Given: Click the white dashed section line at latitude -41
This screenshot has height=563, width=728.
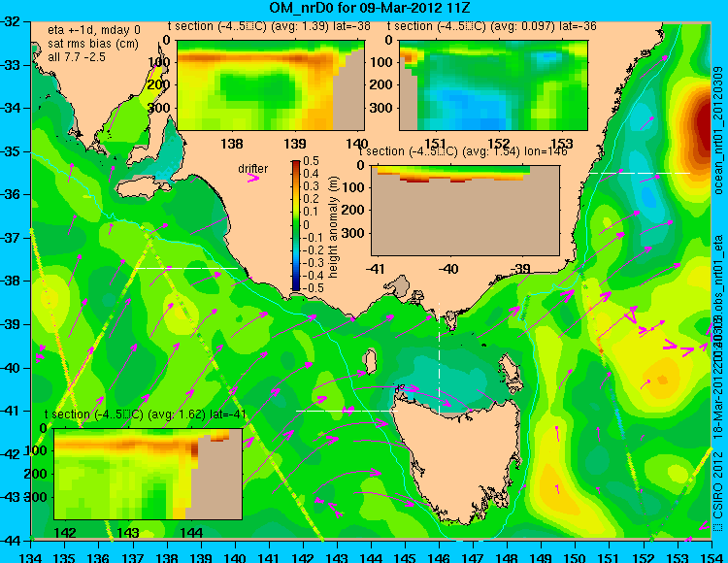Looking at the screenshot, I should click(347, 411).
